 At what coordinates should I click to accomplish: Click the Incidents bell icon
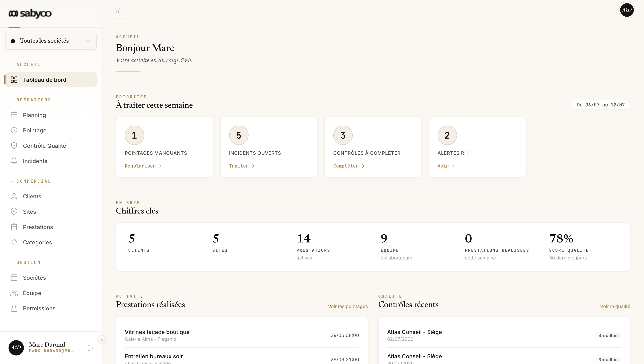click(14, 161)
